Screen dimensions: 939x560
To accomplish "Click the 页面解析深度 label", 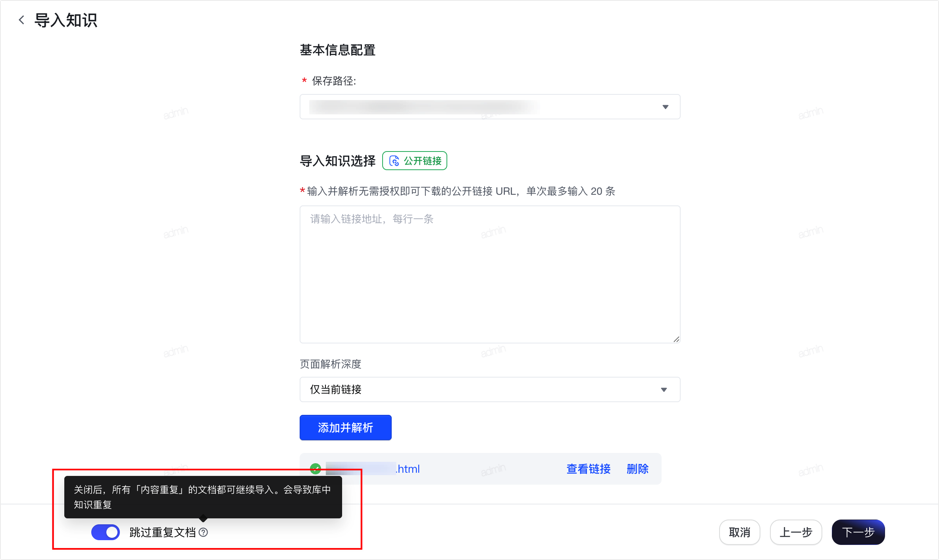I will pyautogui.click(x=331, y=364).
